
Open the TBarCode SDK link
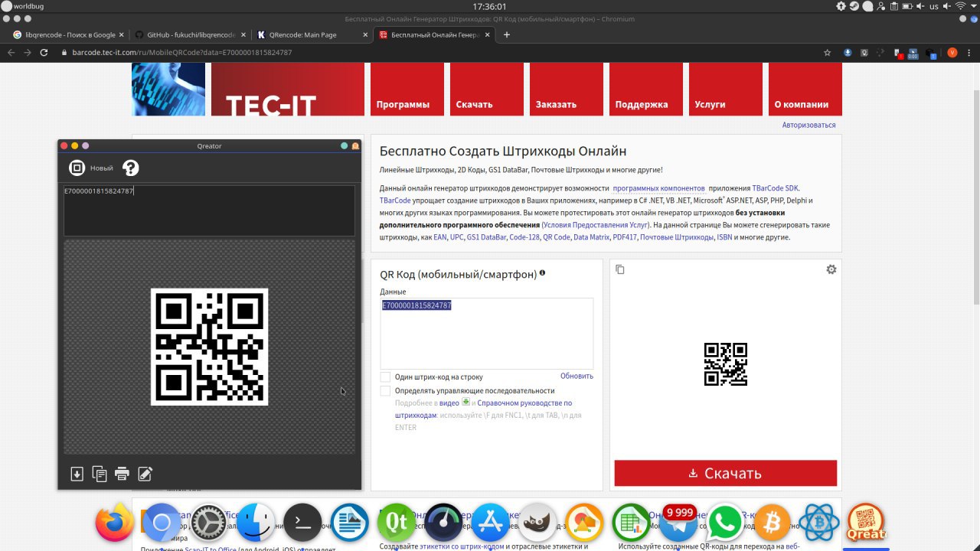pos(776,188)
